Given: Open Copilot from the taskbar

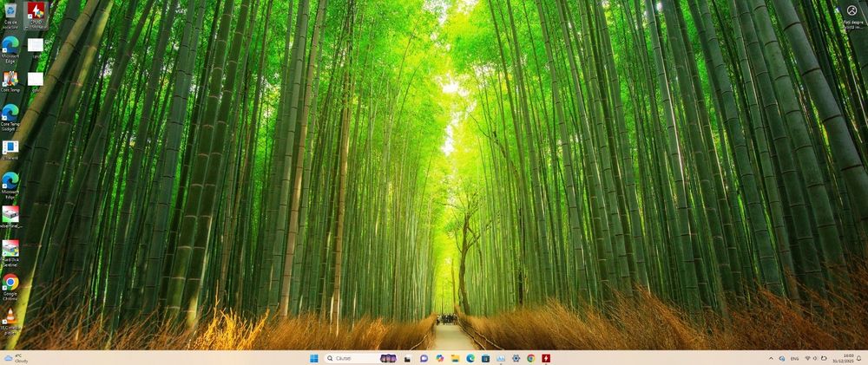Looking at the screenshot, I should [x=439, y=358].
